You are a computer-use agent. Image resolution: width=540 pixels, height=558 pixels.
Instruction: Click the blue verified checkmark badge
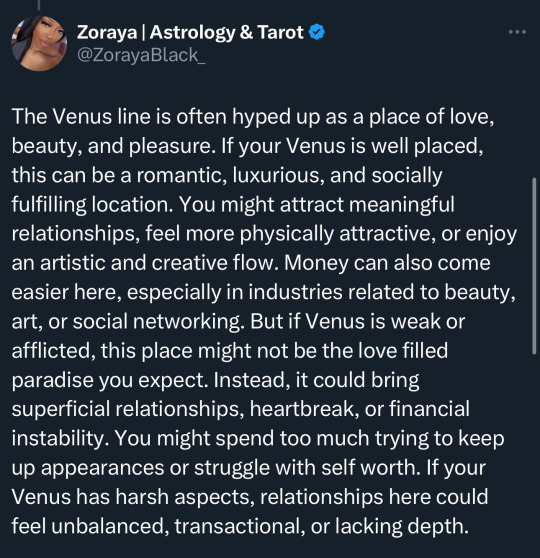coord(316,32)
